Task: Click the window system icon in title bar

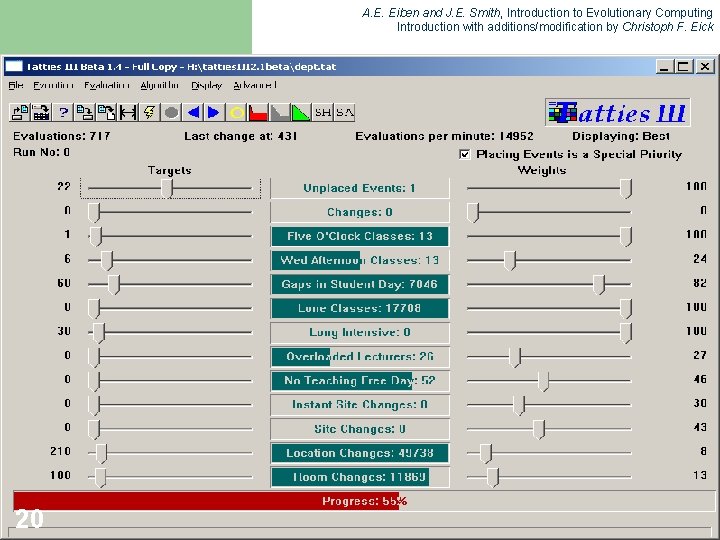Action: (x=14, y=67)
